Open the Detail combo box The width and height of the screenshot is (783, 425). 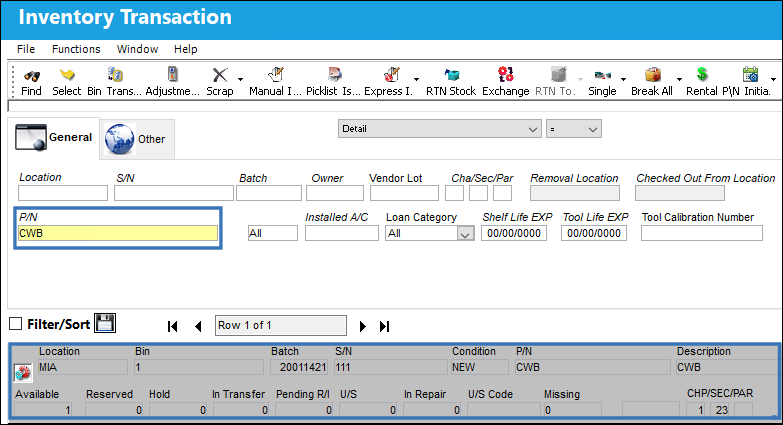pos(439,129)
